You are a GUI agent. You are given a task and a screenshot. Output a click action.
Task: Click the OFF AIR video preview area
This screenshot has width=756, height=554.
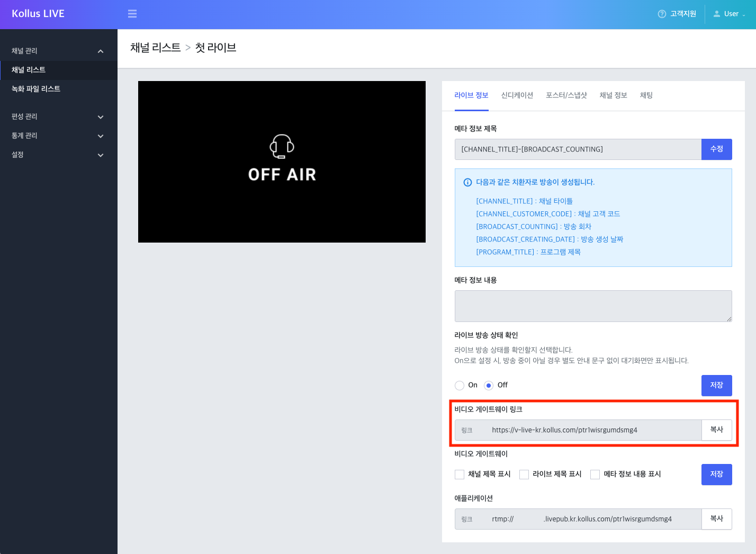[x=282, y=162]
